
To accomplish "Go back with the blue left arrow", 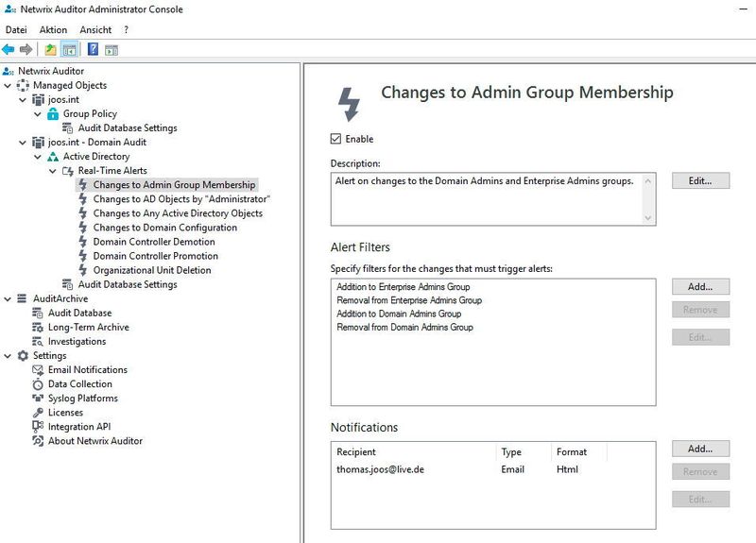I will pos(9,49).
